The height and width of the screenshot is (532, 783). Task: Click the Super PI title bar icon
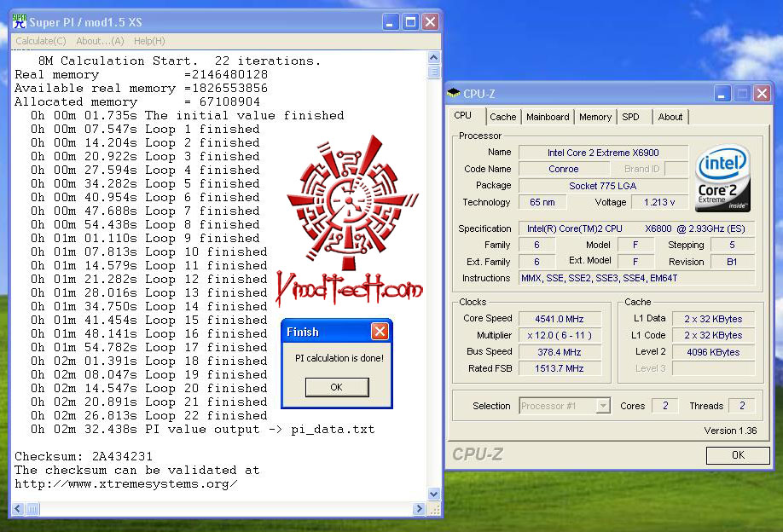[x=19, y=21]
